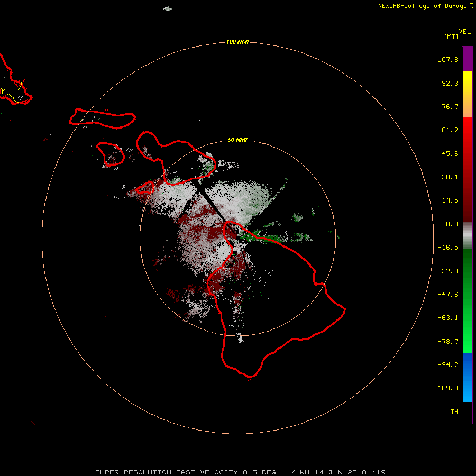Click the -16.5 legend value
This screenshot has height=476, width=476.
pyautogui.click(x=448, y=248)
